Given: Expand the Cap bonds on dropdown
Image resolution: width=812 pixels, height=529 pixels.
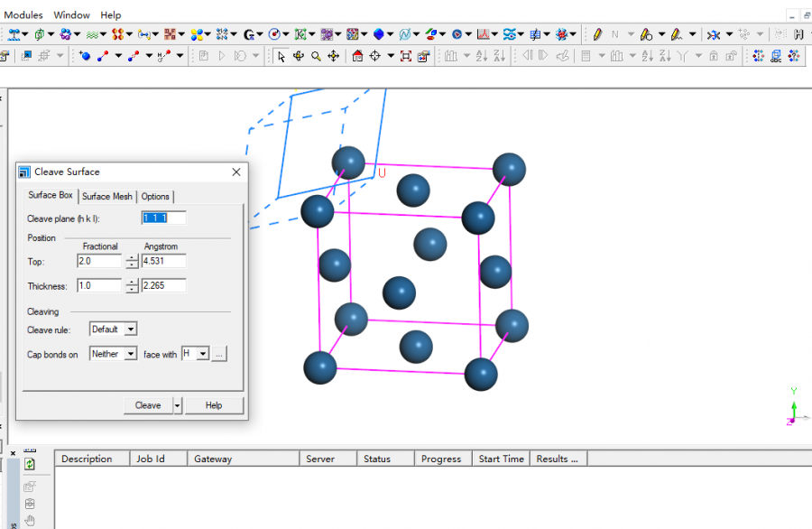Looking at the screenshot, I should coord(131,354).
